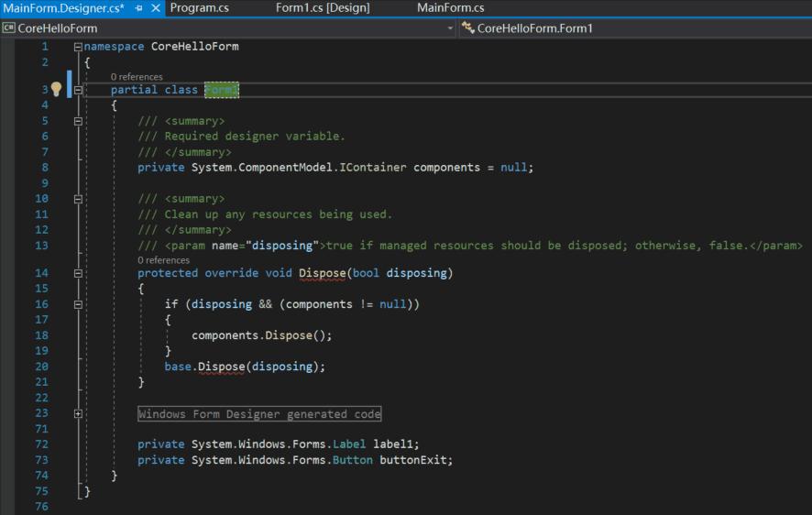Open the CoreHelloForm project dropdown
The height and width of the screenshot is (515, 812).
228,28
